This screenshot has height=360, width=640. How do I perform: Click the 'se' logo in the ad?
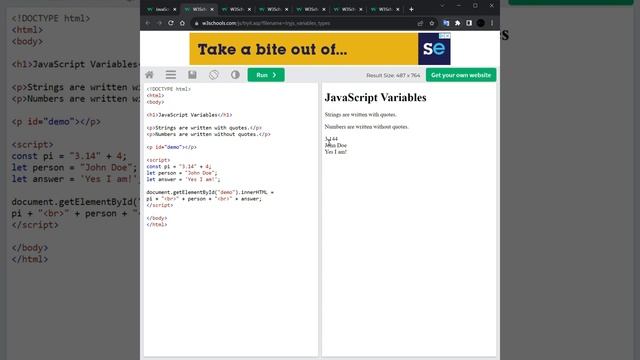click(434, 49)
